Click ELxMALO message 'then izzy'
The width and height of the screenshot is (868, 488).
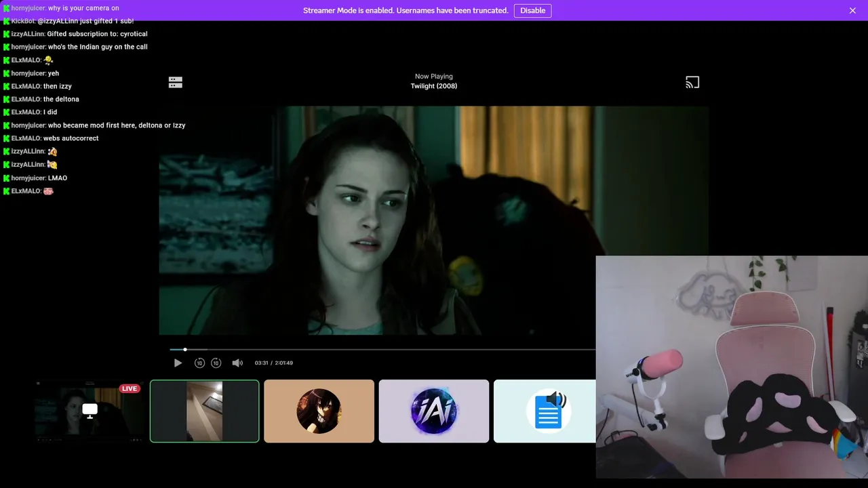[58, 86]
